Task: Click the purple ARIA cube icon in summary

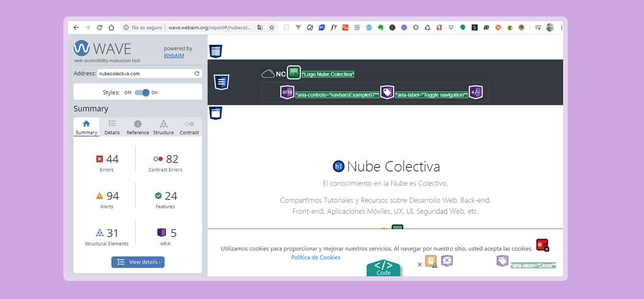Action: (x=161, y=232)
